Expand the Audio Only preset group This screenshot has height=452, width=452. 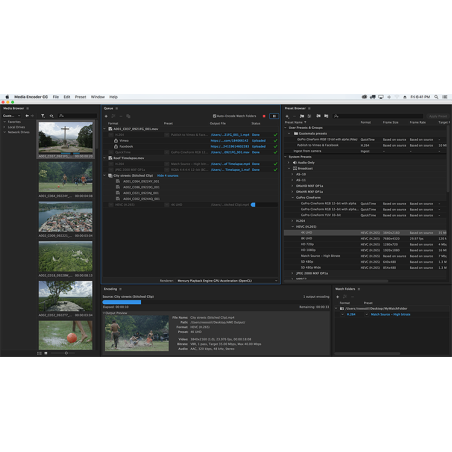289,163
